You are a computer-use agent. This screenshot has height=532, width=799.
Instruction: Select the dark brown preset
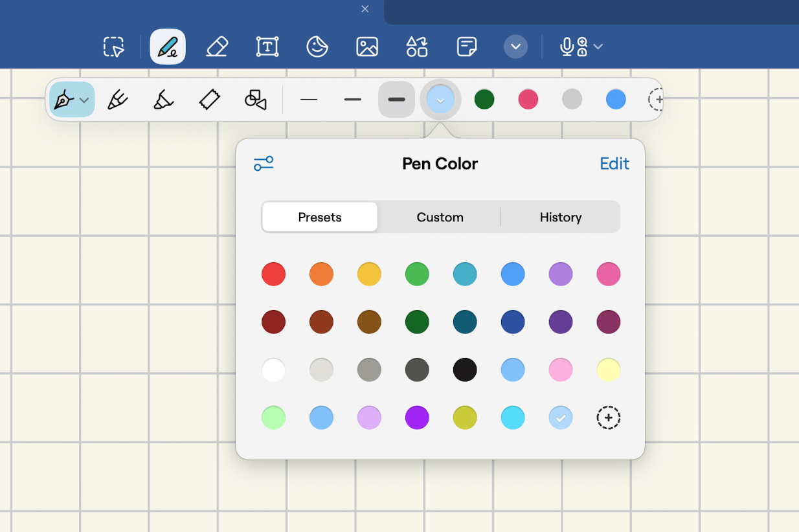pos(322,322)
